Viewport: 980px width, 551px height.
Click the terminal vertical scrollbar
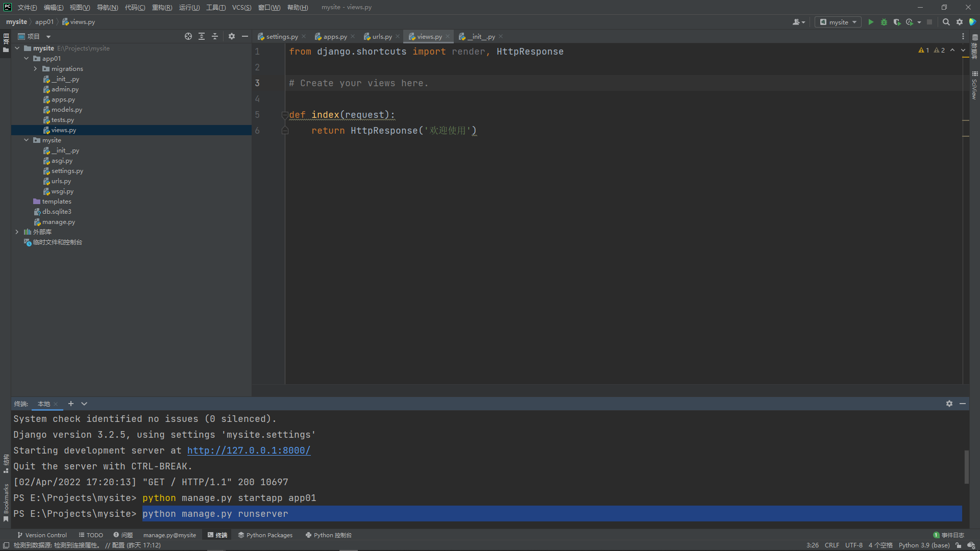(x=966, y=466)
